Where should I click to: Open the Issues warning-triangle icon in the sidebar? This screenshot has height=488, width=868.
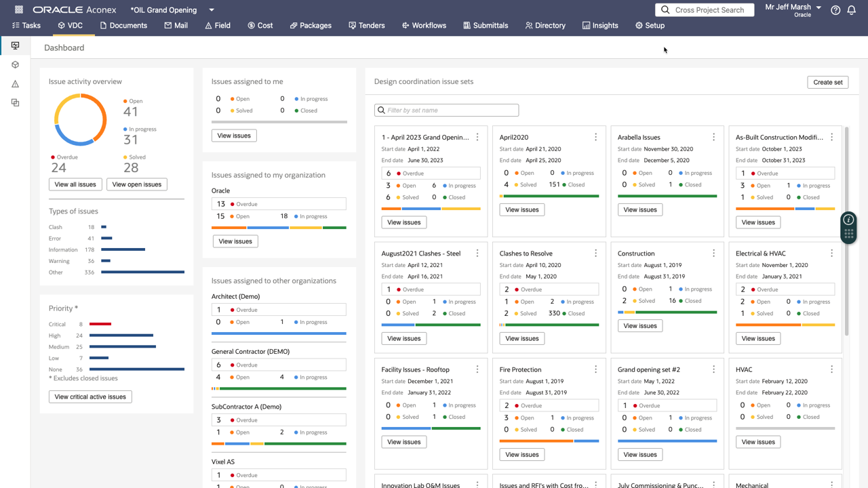point(14,83)
